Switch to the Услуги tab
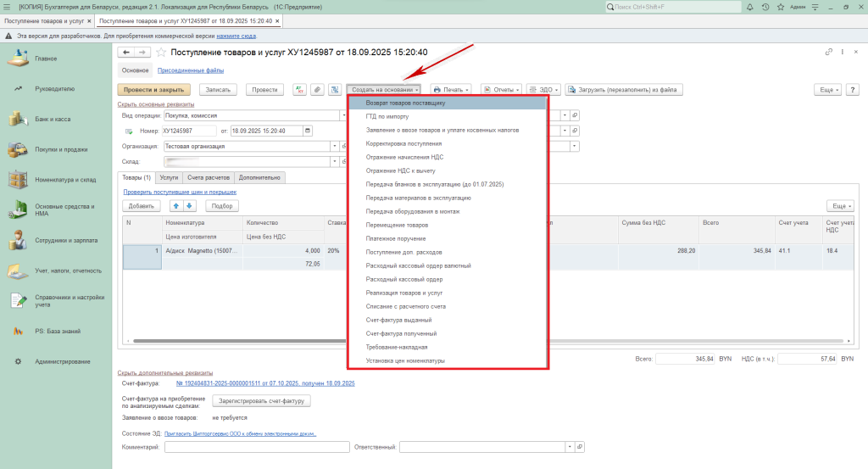Image resolution: width=868 pixels, height=469 pixels. 169,177
